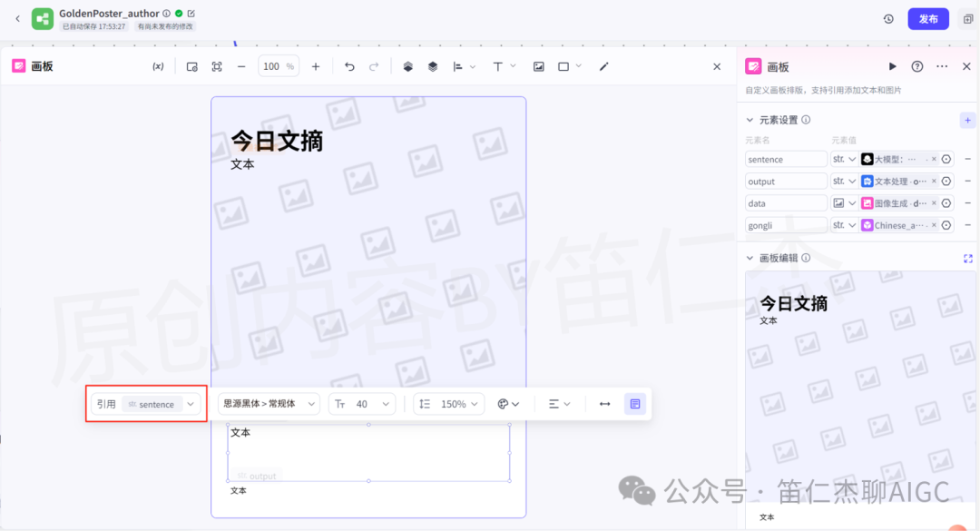Viewport: 980px width, 531px height.
Task: Show info tooltip for 元素设置
Action: pos(806,120)
